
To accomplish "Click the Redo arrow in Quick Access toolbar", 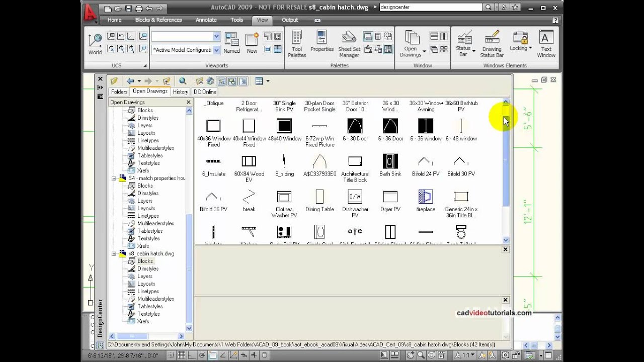I will (x=159, y=8).
